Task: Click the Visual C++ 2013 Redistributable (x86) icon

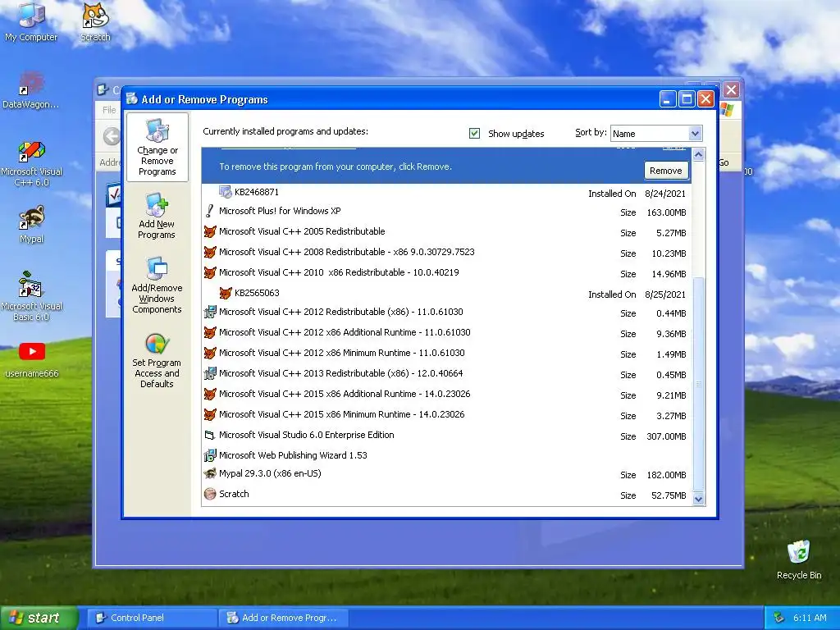Action: pyautogui.click(x=210, y=373)
